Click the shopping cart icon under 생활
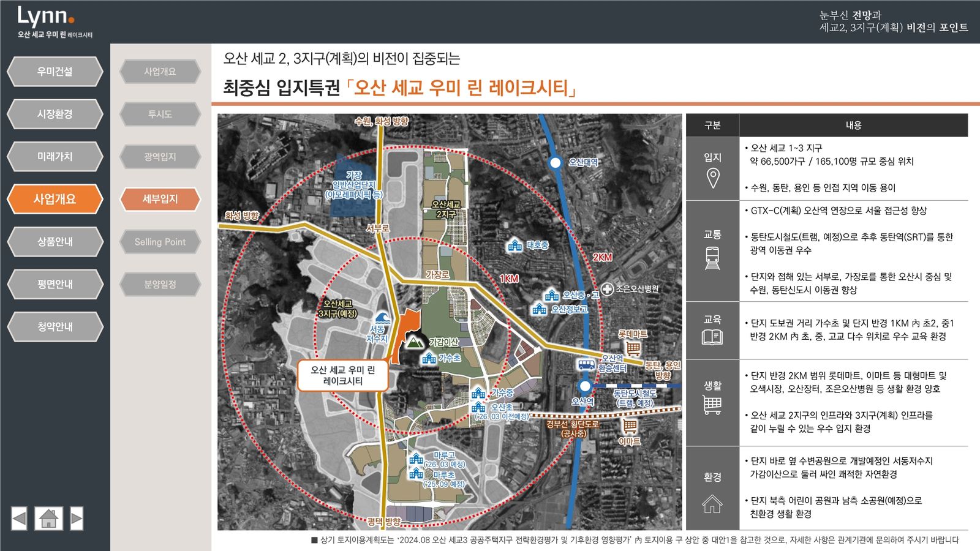This screenshot has width=980, height=551. pyautogui.click(x=712, y=405)
